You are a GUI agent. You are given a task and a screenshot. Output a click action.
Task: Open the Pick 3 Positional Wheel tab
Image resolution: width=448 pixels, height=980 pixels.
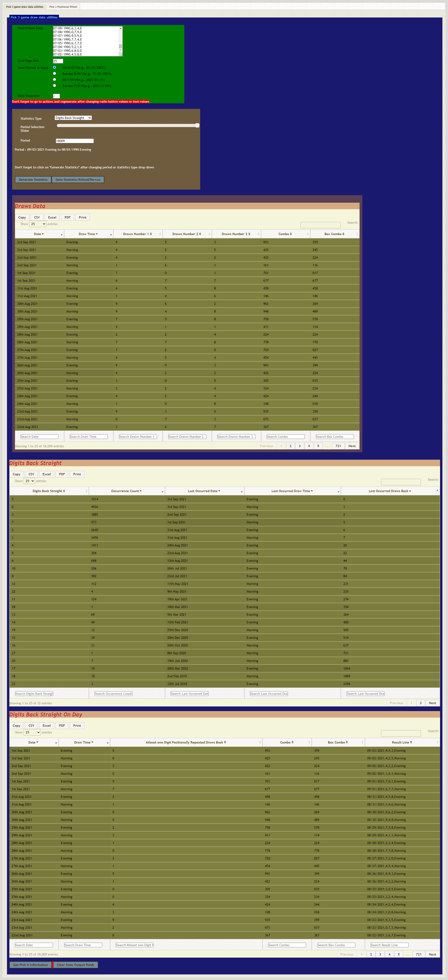coord(63,7)
